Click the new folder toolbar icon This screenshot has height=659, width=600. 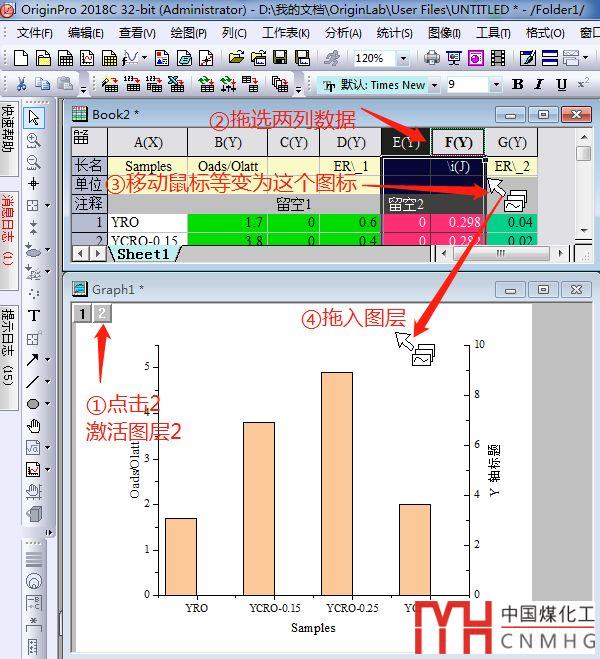[x=43, y=58]
